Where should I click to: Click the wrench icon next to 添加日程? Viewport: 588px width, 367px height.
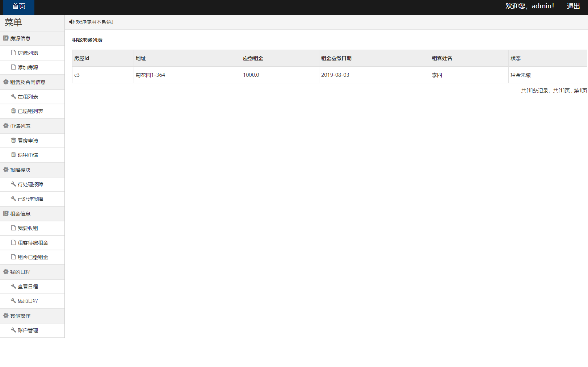(x=13, y=301)
